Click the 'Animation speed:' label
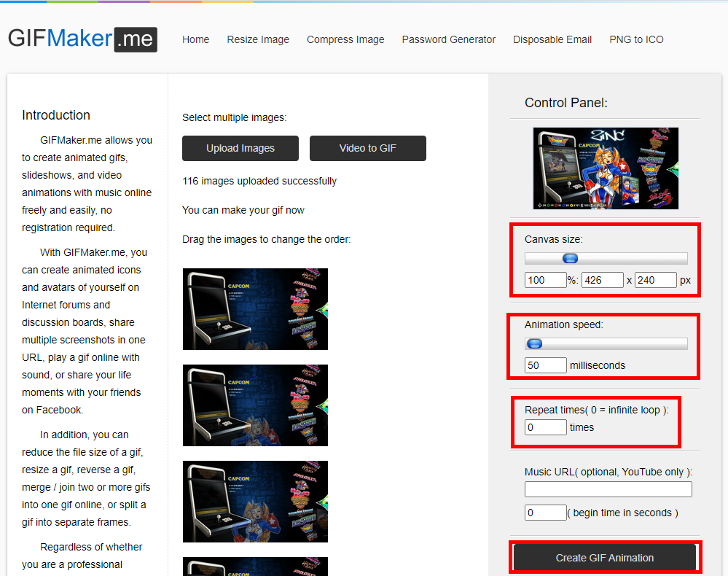Screen dimensions: 728x576 pos(563,324)
